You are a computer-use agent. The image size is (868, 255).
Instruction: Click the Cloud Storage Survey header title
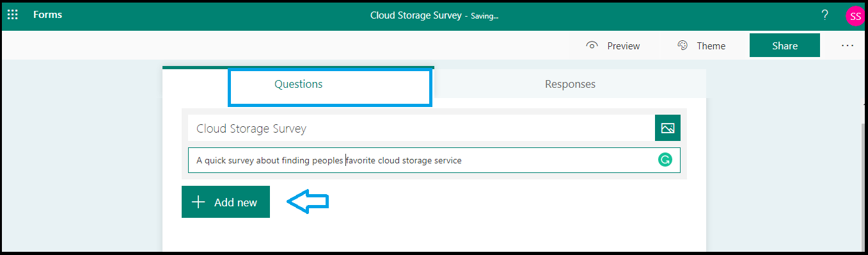click(416, 15)
